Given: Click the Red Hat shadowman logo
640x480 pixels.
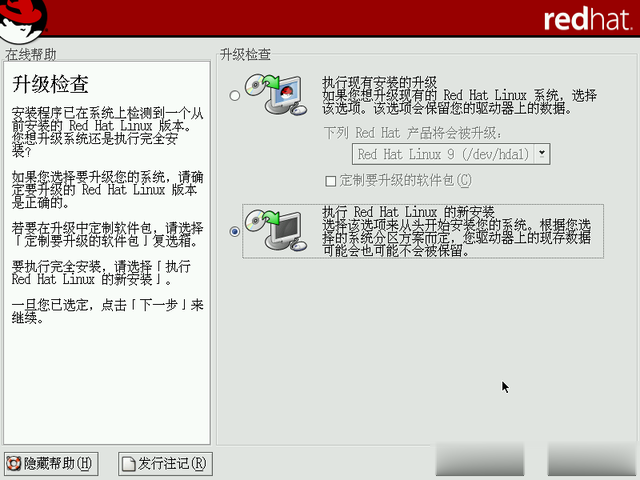Looking at the screenshot, I should pos(23,20).
